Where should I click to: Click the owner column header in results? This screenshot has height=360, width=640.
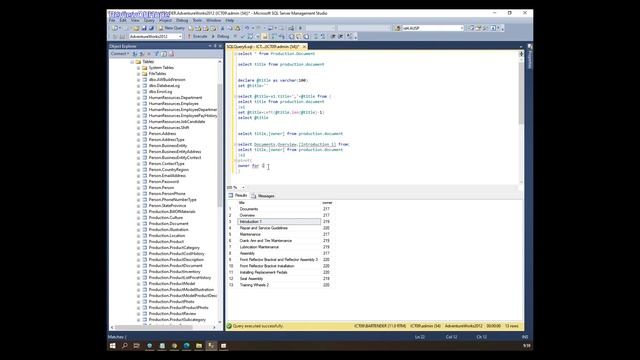pyautogui.click(x=327, y=203)
